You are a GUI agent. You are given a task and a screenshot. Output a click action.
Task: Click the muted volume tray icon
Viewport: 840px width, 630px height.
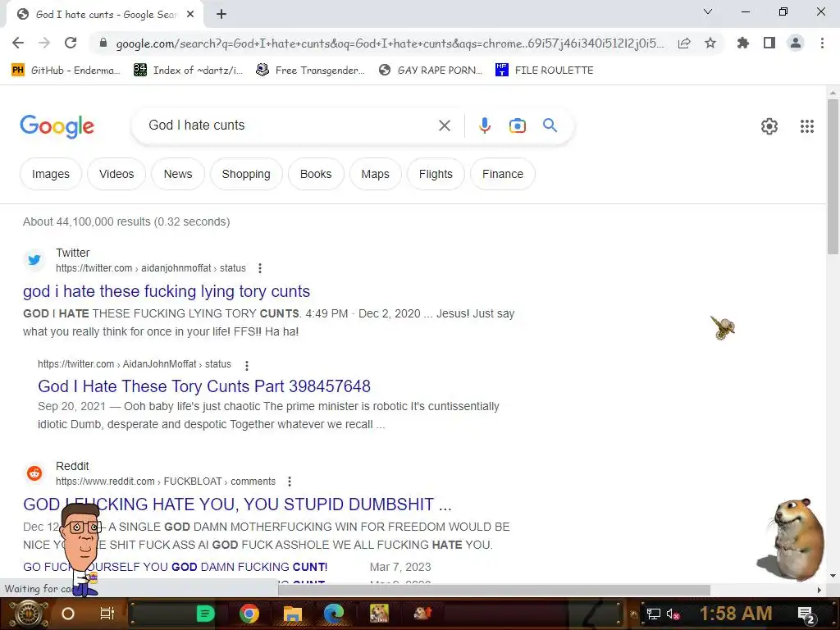tap(673, 614)
